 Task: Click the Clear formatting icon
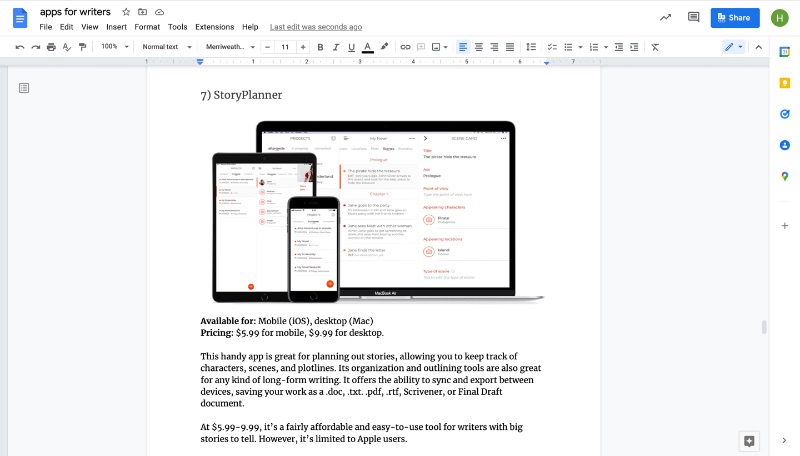click(655, 47)
